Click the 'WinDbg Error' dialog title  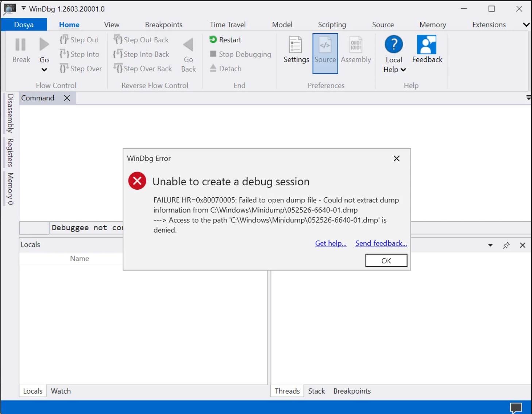[x=149, y=159]
